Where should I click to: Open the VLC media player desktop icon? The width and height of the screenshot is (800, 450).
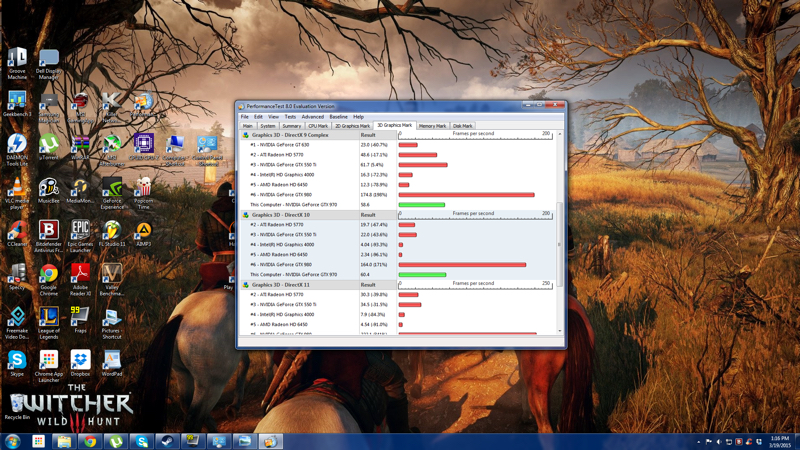pyautogui.click(x=17, y=194)
